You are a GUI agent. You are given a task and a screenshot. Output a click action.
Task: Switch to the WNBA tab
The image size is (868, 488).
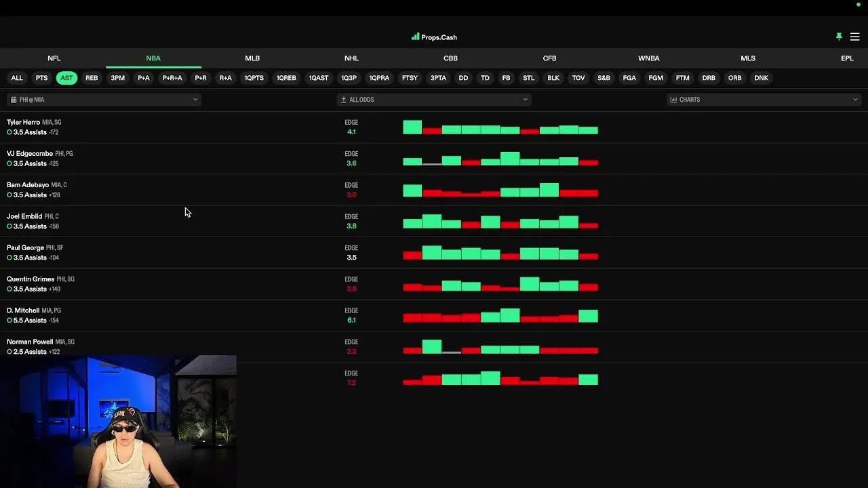click(649, 58)
